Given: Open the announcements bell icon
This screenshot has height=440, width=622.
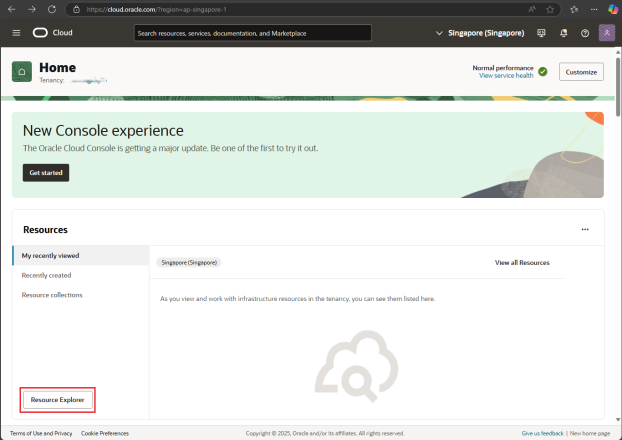Looking at the screenshot, I should [563, 33].
